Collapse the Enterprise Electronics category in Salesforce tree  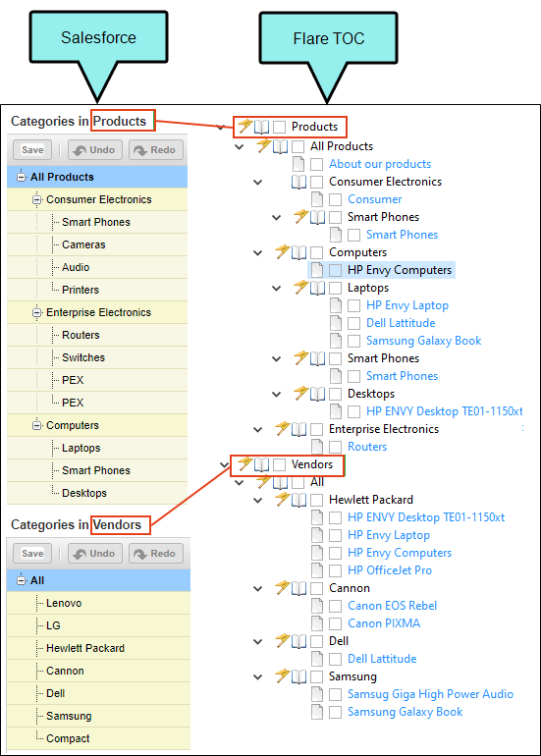pyautogui.click(x=36, y=313)
